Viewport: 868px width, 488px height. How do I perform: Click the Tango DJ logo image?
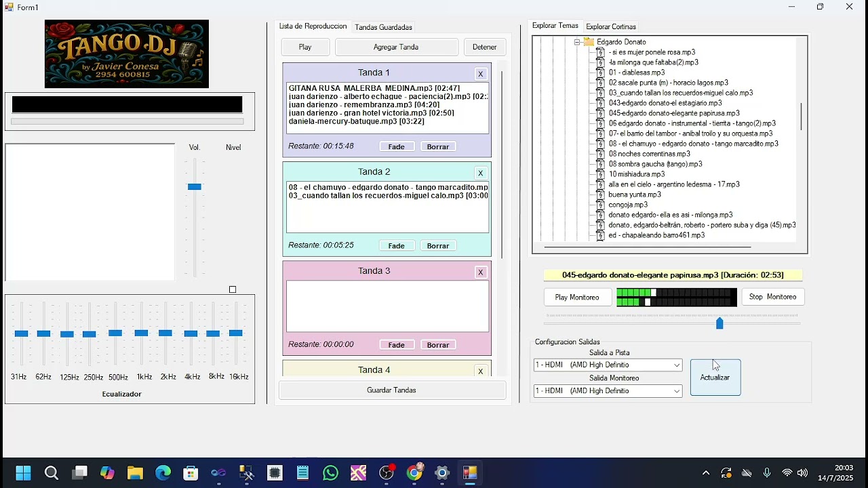127,54
